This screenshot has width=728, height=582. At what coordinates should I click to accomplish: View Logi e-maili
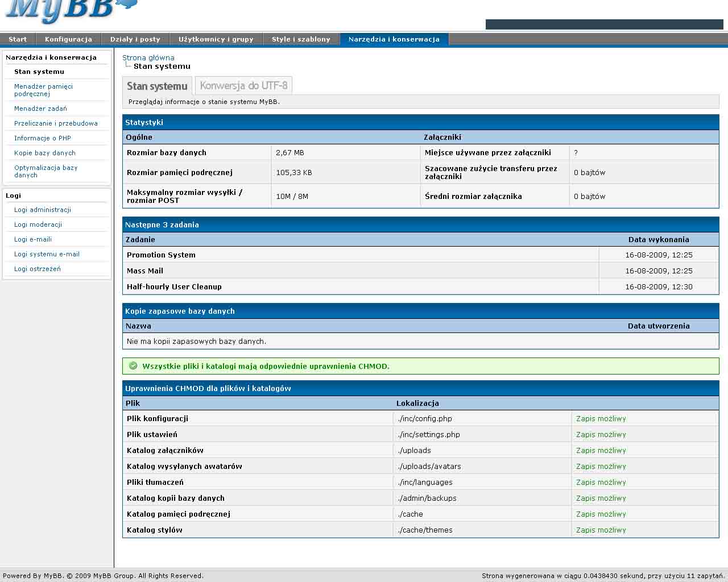pos(33,239)
